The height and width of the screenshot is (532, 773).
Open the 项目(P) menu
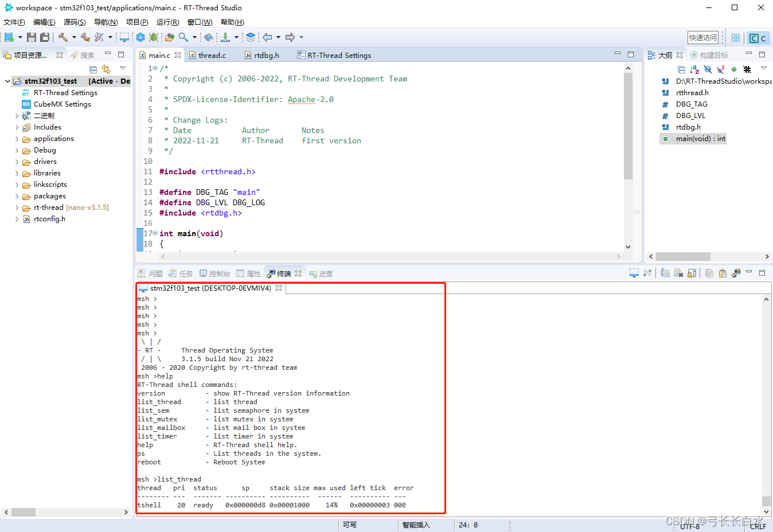coord(137,22)
